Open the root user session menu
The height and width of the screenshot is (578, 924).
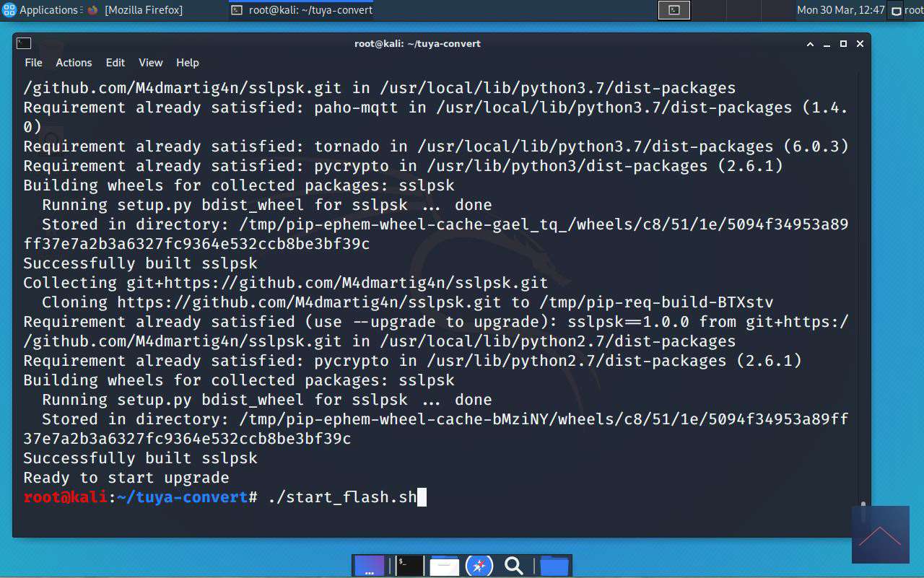coord(907,10)
